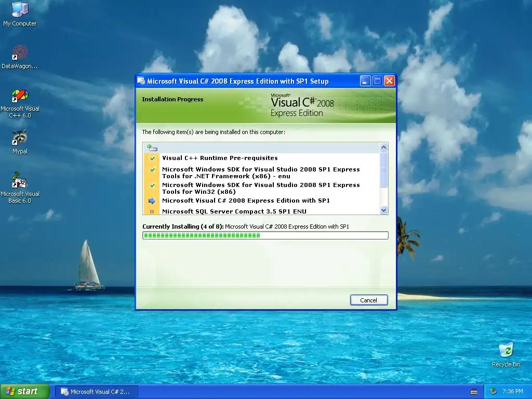This screenshot has height=399, width=532.
Task: Click the setup window title bar icon
Action: coord(141,81)
